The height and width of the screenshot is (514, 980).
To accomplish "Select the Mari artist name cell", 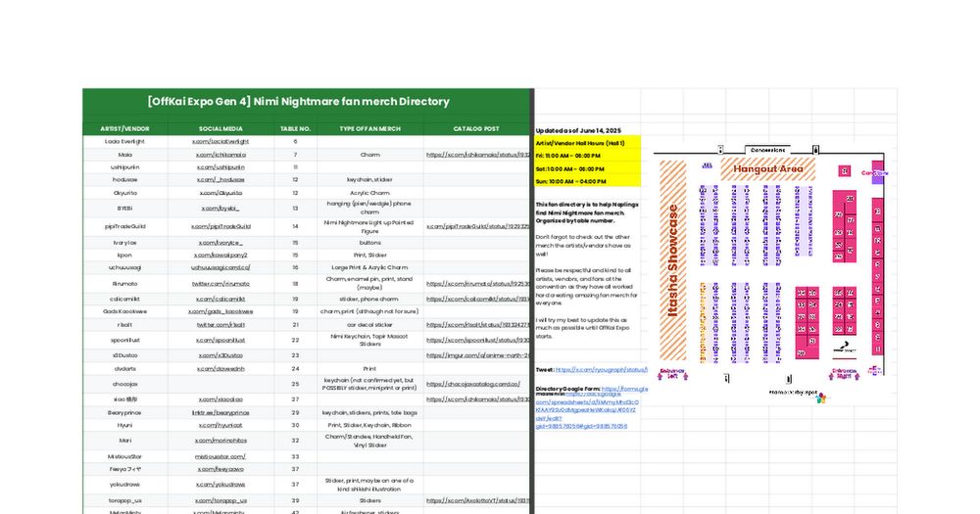I will coord(125,441).
